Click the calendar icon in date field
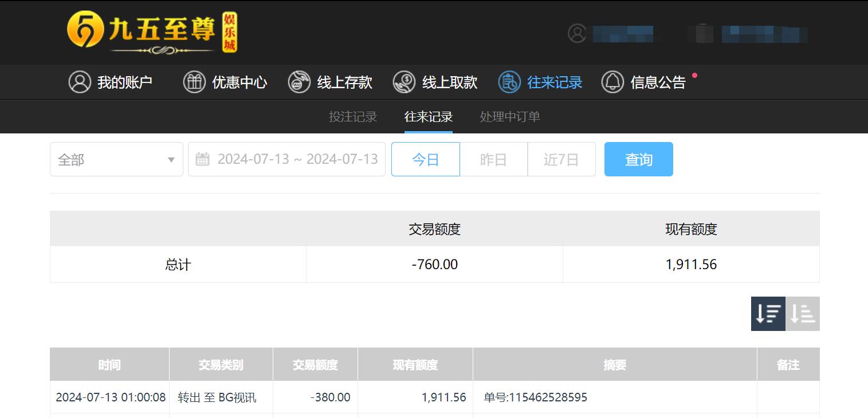The height and width of the screenshot is (418, 868). click(203, 159)
